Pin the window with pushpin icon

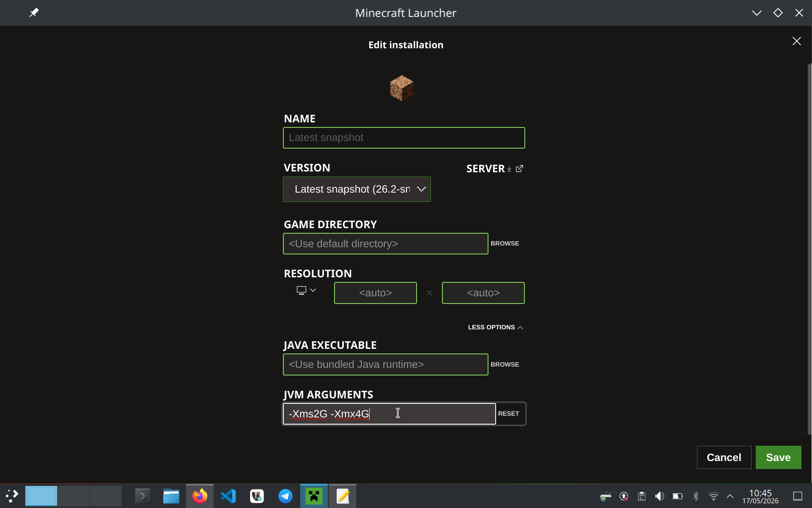click(34, 13)
